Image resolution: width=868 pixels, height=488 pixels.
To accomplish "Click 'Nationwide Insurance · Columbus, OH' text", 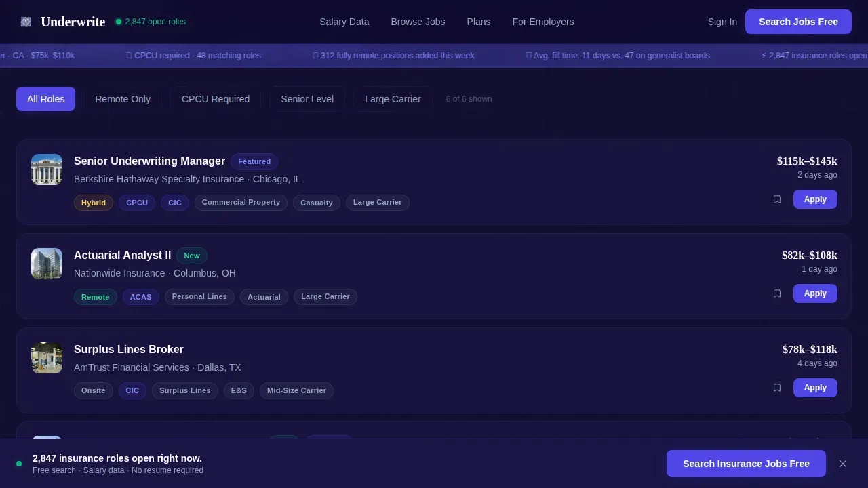I will pyautogui.click(x=155, y=274).
